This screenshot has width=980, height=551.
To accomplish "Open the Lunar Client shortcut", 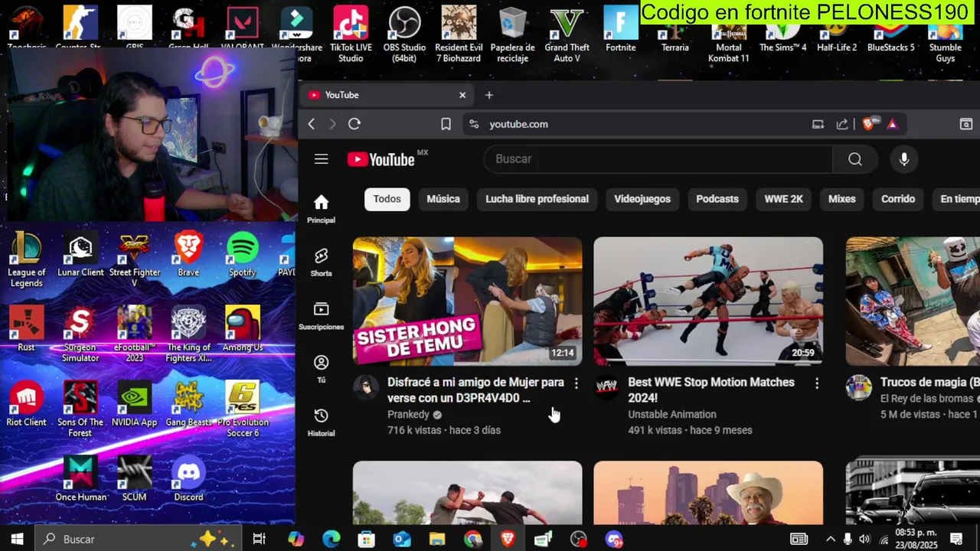I will (x=80, y=254).
